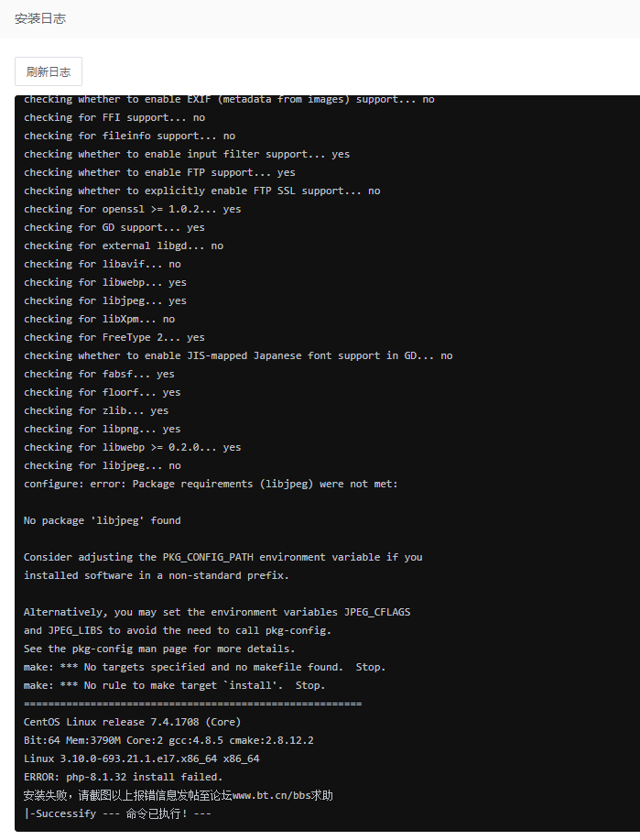The width and height of the screenshot is (640, 840).
Task: Click the JPEG_CFLAGS environment variables line
Action: [x=216, y=612]
